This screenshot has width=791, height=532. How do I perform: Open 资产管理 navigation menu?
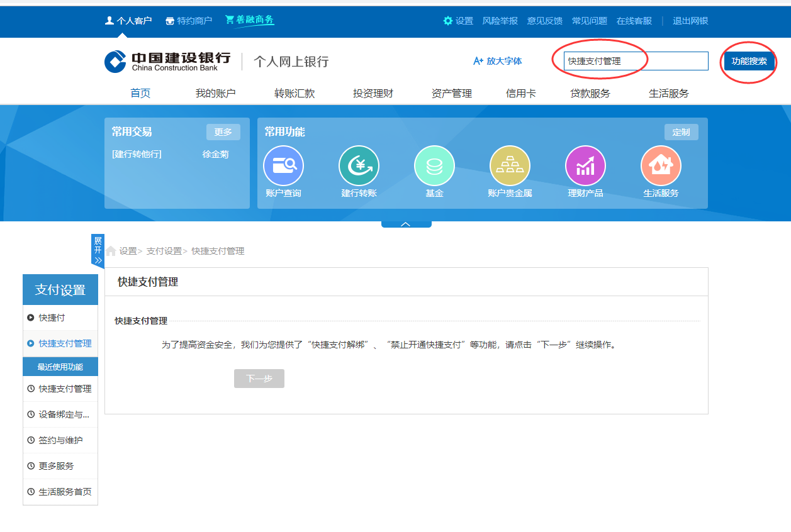(x=452, y=93)
